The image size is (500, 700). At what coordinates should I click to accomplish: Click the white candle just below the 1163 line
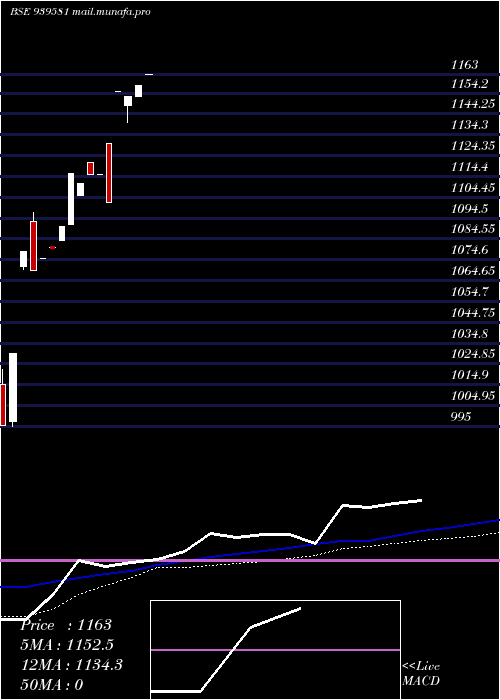[139, 91]
